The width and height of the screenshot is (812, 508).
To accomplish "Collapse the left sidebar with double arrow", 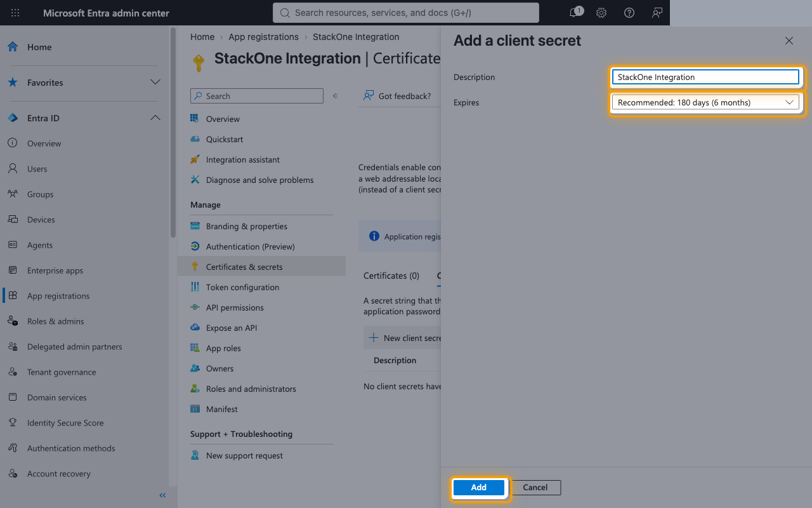I will coord(162,495).
